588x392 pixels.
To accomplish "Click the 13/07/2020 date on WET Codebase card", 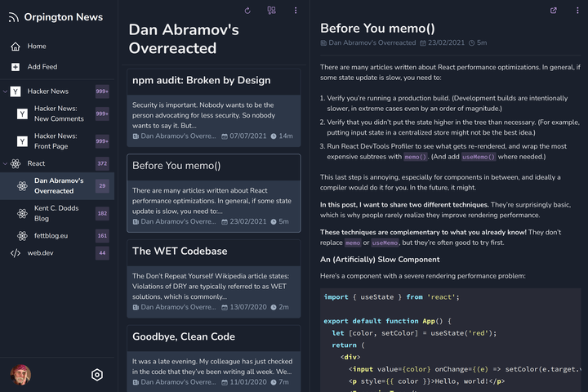I will point(244,307).
